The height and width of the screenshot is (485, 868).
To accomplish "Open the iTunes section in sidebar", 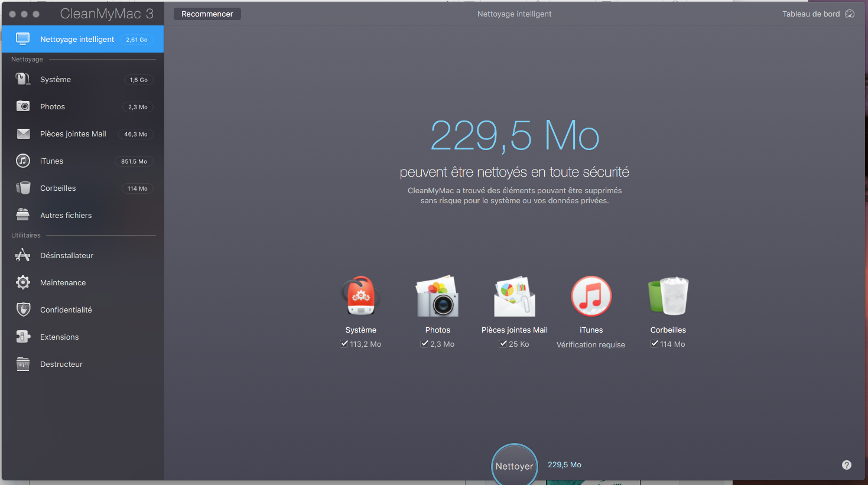I will (x=83, y=161).
